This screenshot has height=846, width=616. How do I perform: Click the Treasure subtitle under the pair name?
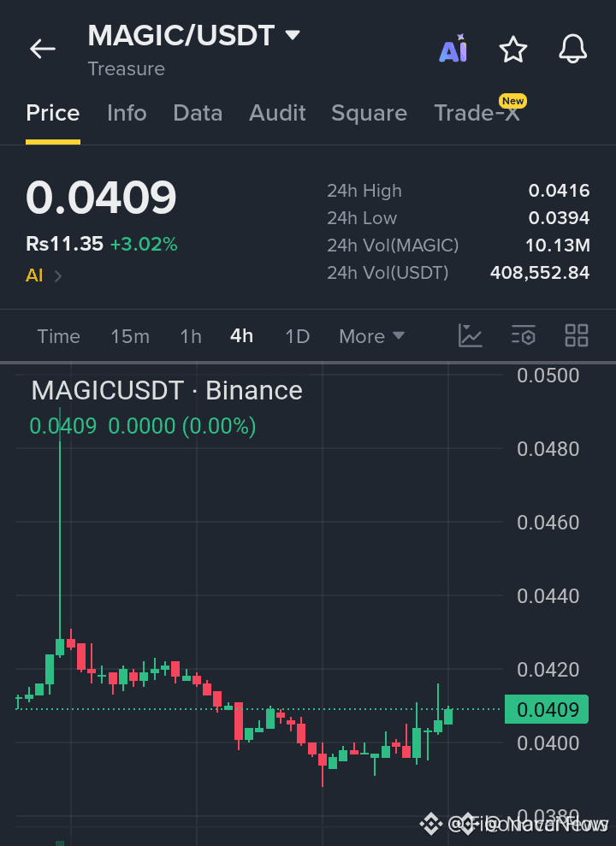tap(127, 69)
